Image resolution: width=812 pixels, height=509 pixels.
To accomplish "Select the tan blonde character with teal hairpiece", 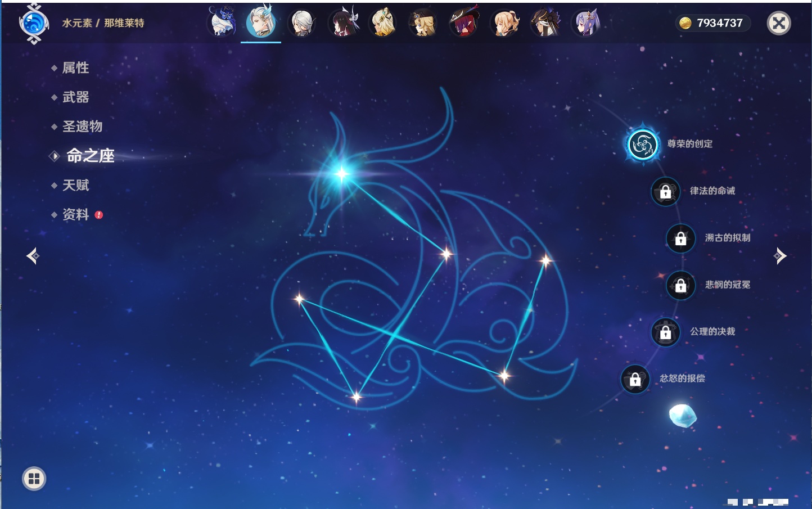I will coord(383,23).
